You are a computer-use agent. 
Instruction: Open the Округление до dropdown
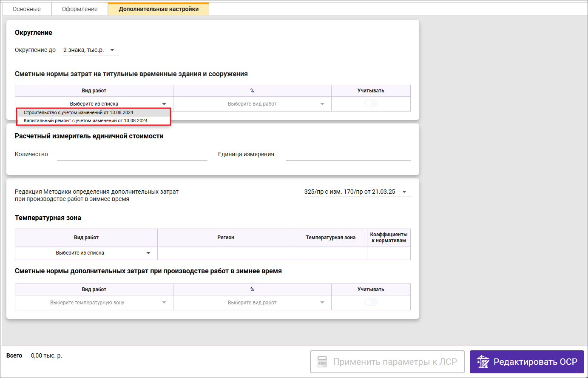pos(90,50)
